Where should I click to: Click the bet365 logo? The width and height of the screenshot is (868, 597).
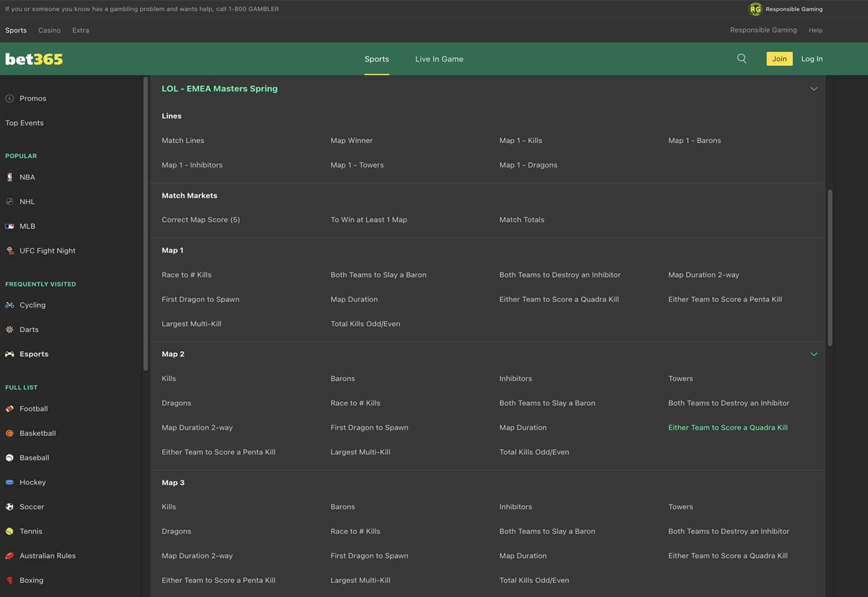click(34, 59)
